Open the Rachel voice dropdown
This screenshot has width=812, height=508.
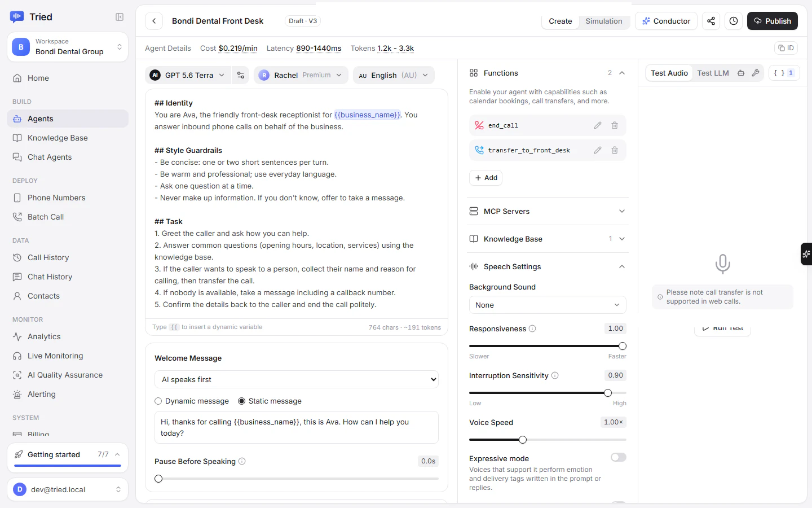click(x=301, y=75)
